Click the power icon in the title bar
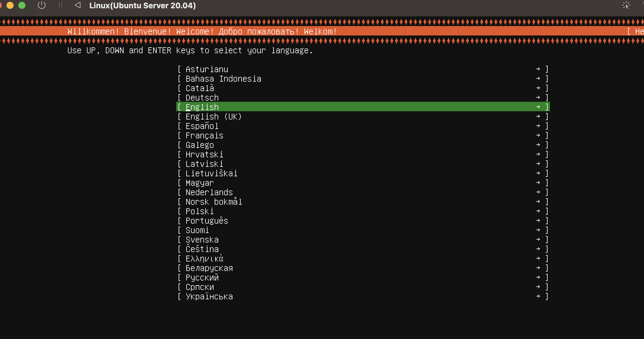 [x=42, y=5]
